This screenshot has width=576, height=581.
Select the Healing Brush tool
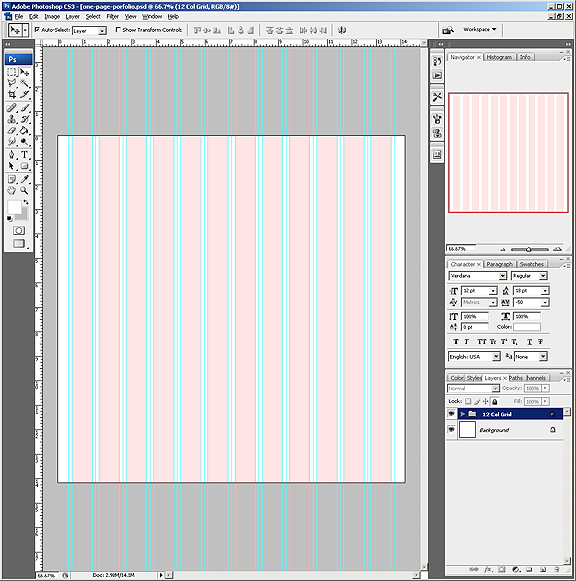11,108
